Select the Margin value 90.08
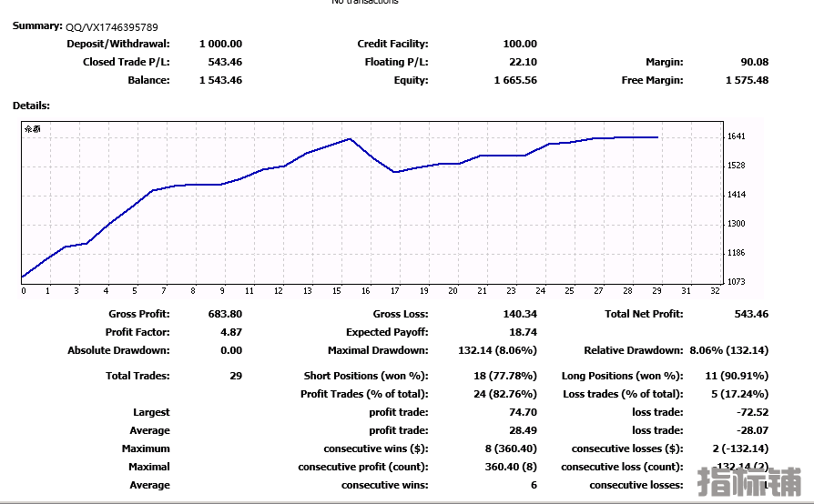 pos(754,62)
